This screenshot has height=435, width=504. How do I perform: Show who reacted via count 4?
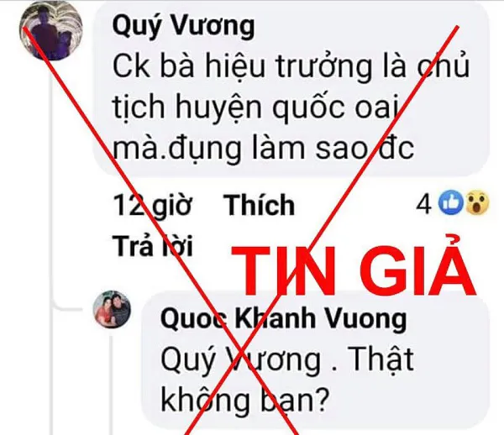423,205
